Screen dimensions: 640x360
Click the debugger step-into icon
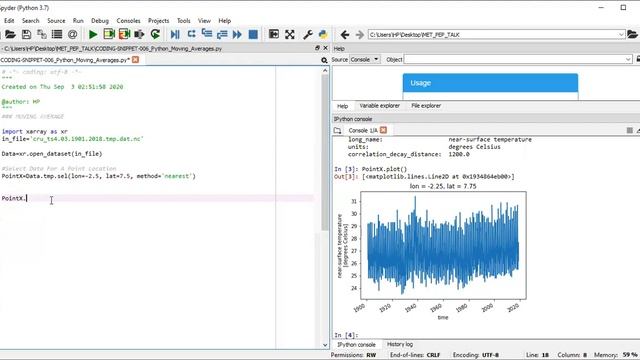tap(207, 34)
